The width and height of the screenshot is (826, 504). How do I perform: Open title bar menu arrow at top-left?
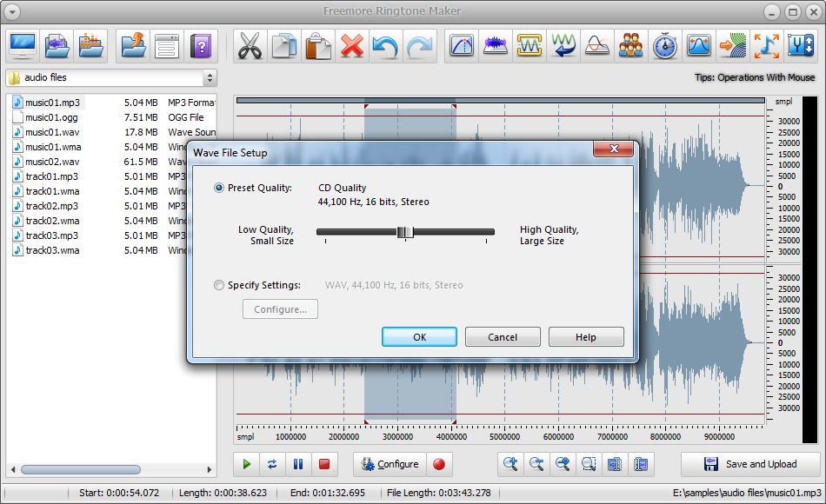tap(11, 11)
